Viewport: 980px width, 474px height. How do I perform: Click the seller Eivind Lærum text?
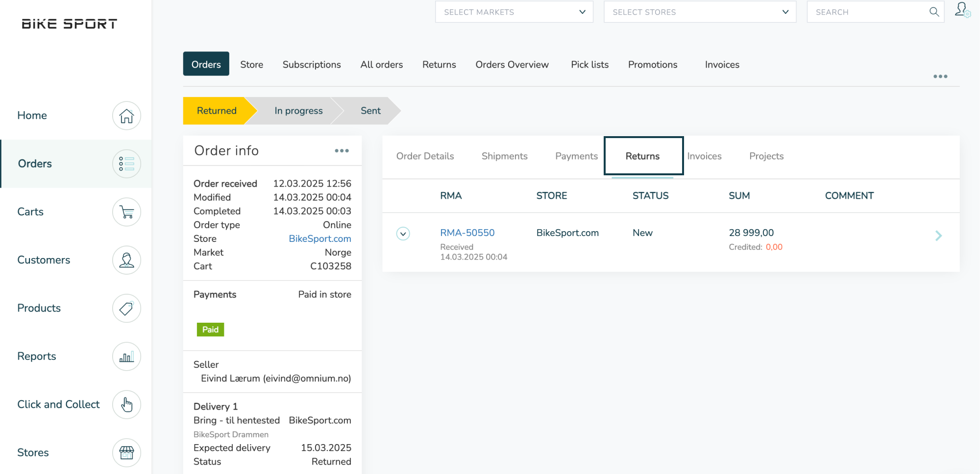[276, 379]
